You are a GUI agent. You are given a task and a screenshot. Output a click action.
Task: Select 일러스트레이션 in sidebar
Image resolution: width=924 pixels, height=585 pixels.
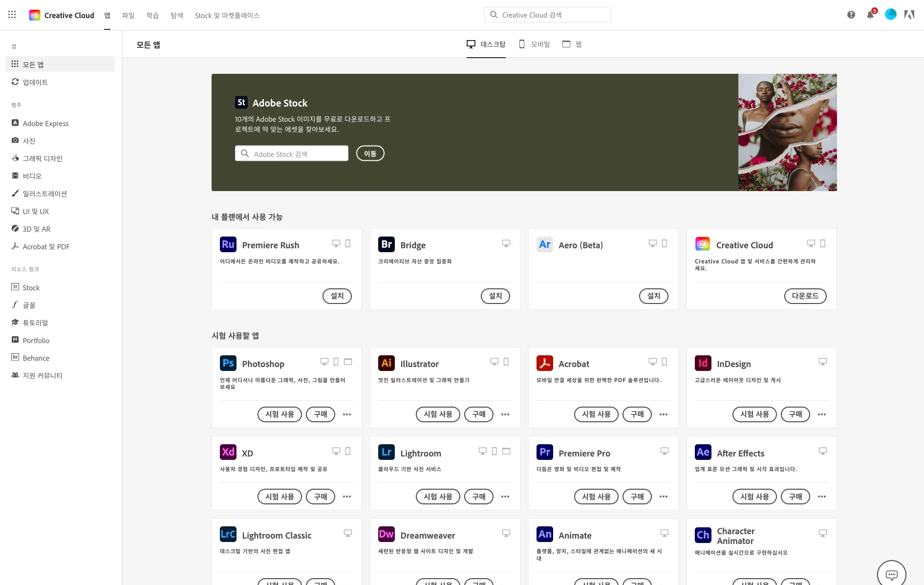click(x=60, y=194)
